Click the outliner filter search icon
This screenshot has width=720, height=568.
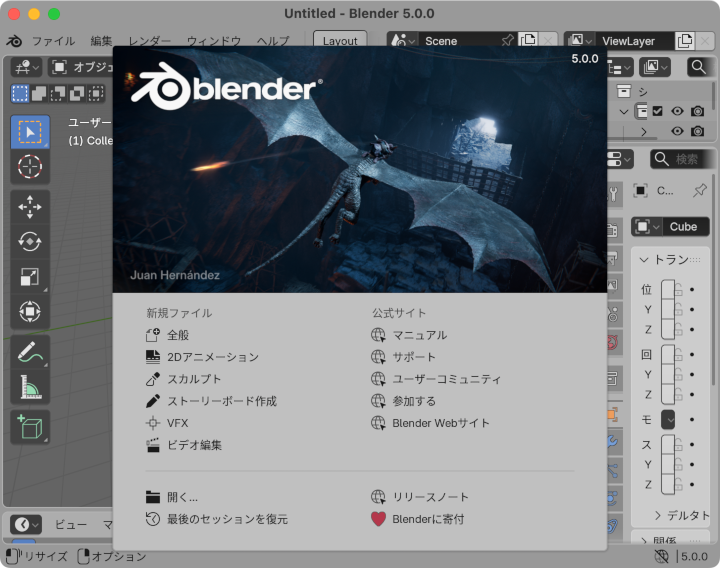[x=698, y=67]
